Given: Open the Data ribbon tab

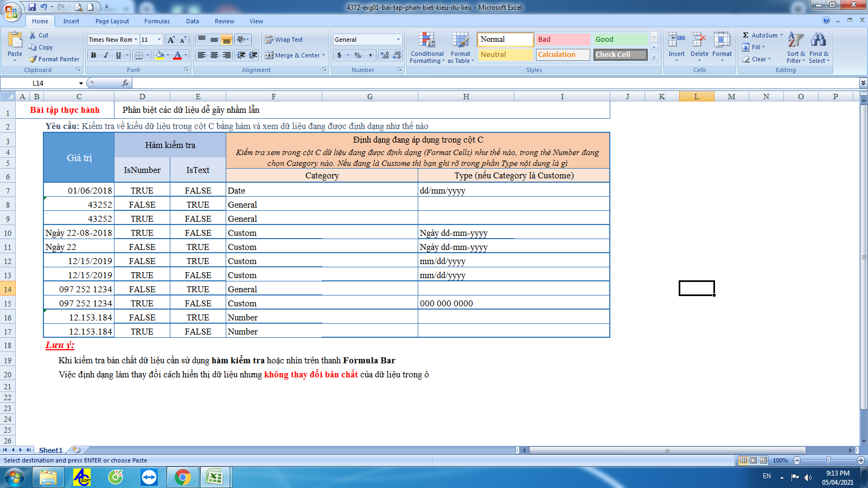Looking at the screenshot, I should (193, 21).
